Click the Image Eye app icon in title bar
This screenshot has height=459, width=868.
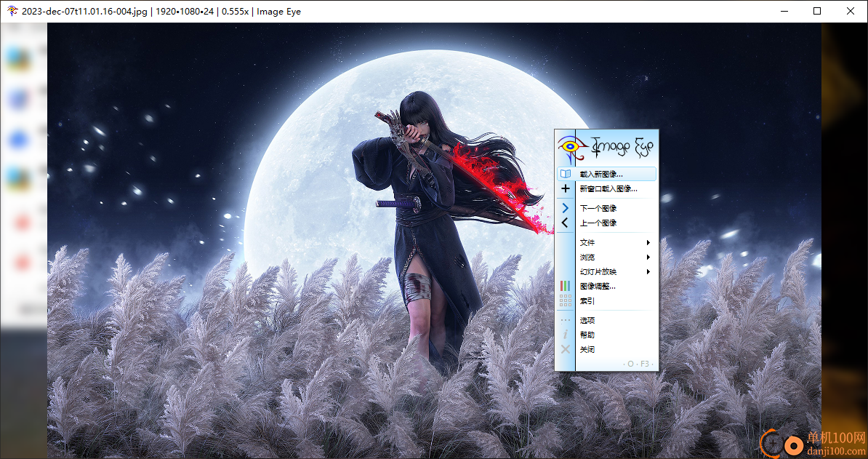(x=12, y=11)
